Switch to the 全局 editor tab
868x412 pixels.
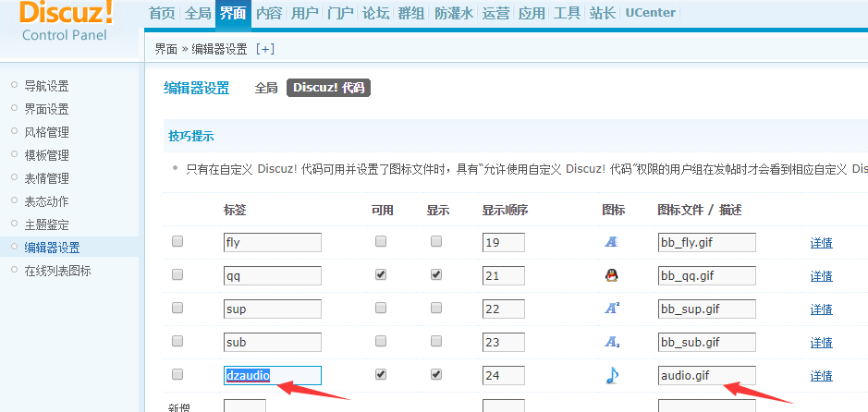coord(266,88)
